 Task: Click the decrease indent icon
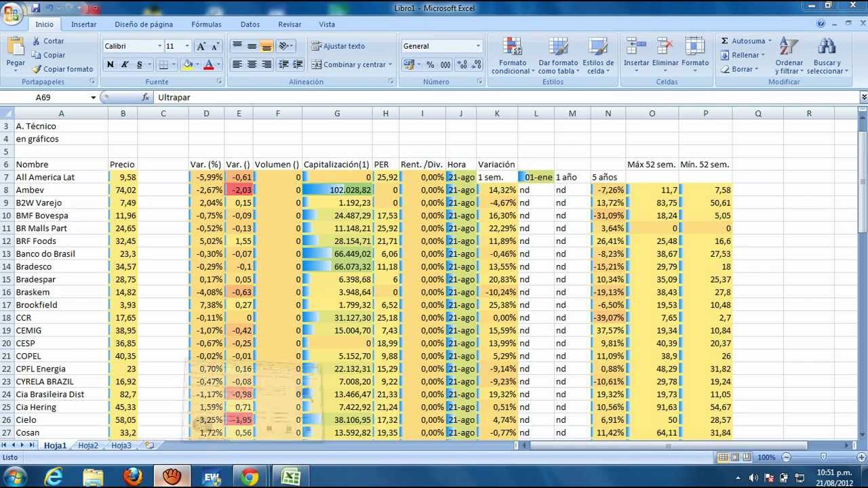pyautogui.click(x=283, y=64)
